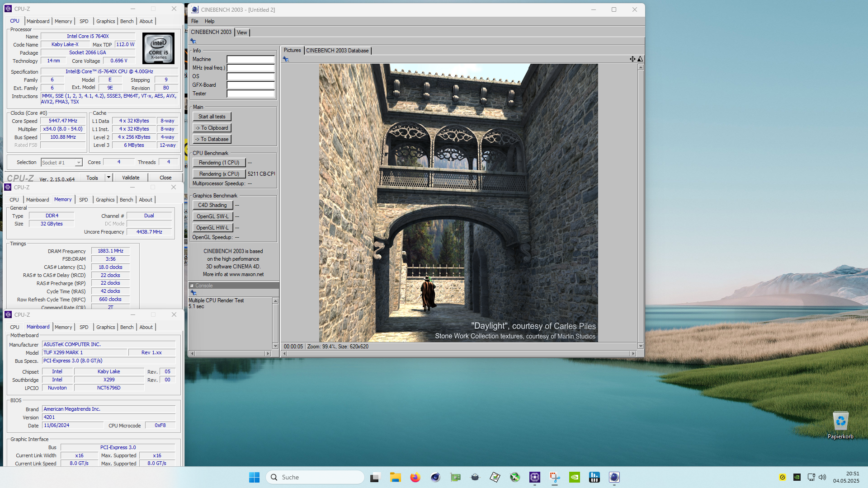Image resolution: width=868 pixels, height=488 pixels.
Task: Click the pin icon in the Console panel
Action: (x=193, y=293)
